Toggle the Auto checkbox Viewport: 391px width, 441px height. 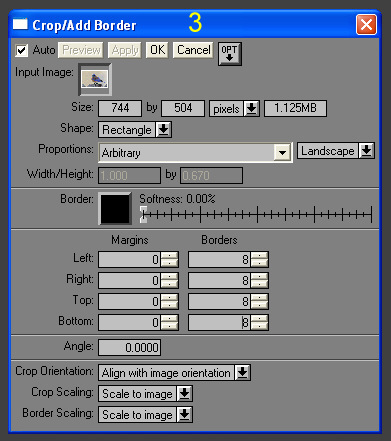pyautogui.click(x=22, y=51)
